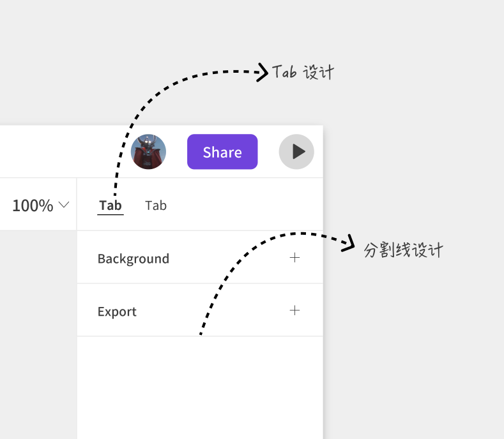Expand the Export section label

117,311
